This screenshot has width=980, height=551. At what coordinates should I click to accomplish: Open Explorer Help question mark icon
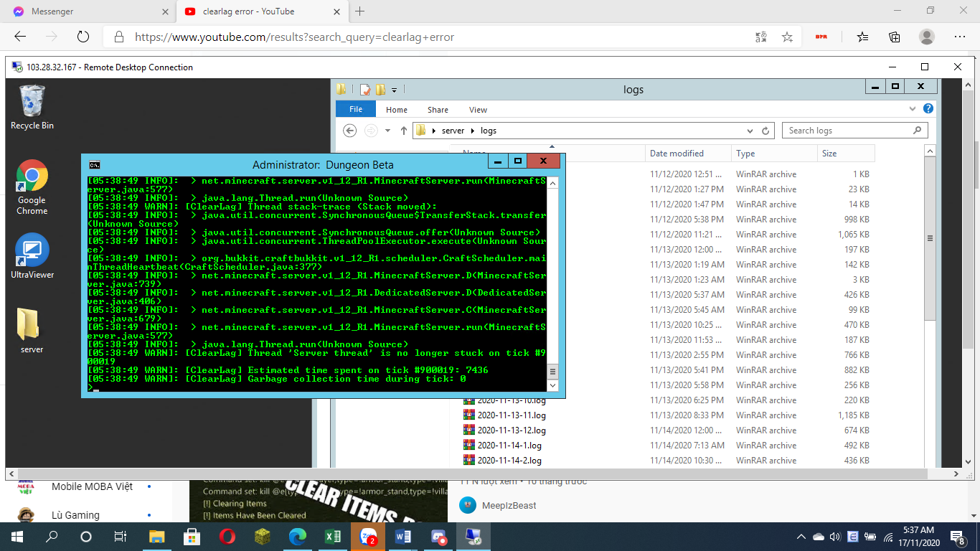[x=928, y=109]
